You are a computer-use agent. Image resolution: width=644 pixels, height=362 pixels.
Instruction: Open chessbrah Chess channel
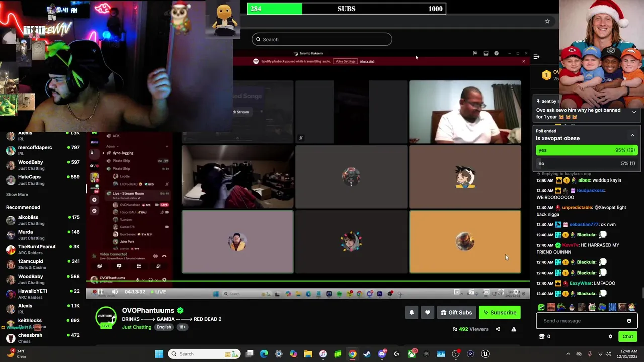click(43, 338)
